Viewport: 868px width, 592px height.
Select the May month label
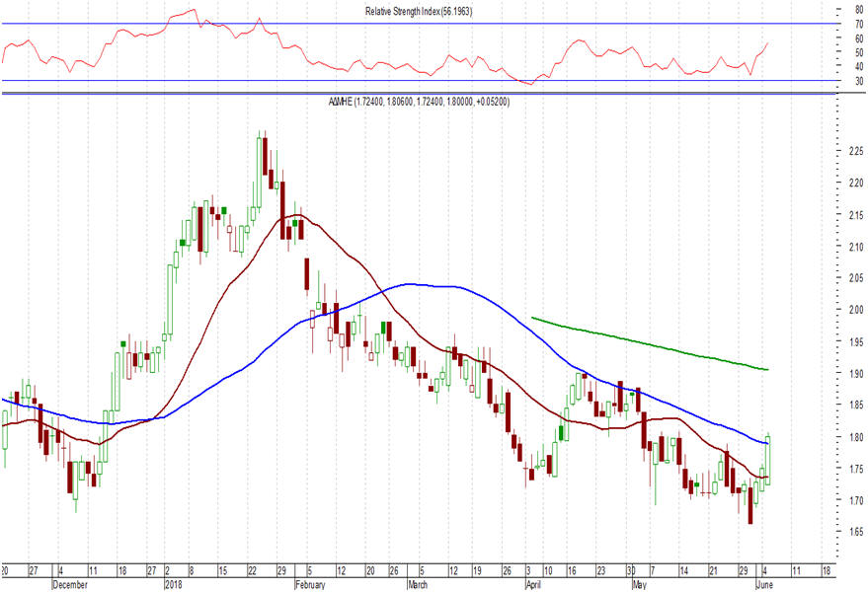point(639,585)
